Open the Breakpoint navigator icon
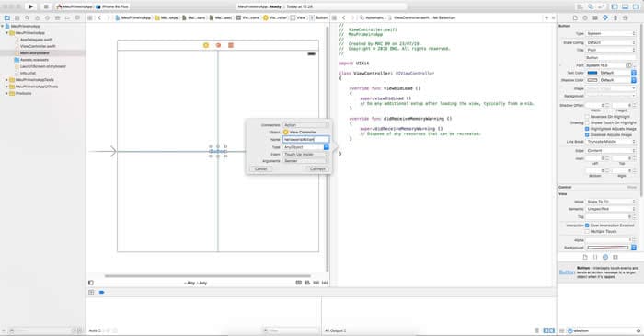This screenshot has width=644, height=336. (x=67, y=18)
